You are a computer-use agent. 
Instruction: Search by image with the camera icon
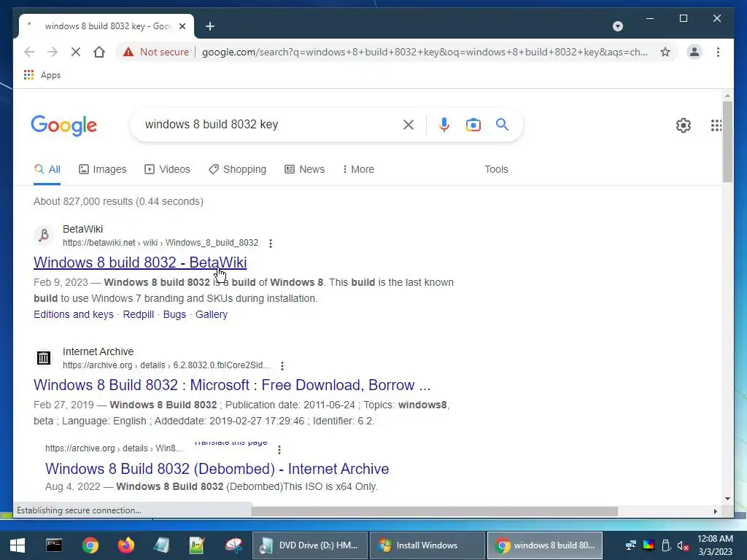click(x=473, y=125)
